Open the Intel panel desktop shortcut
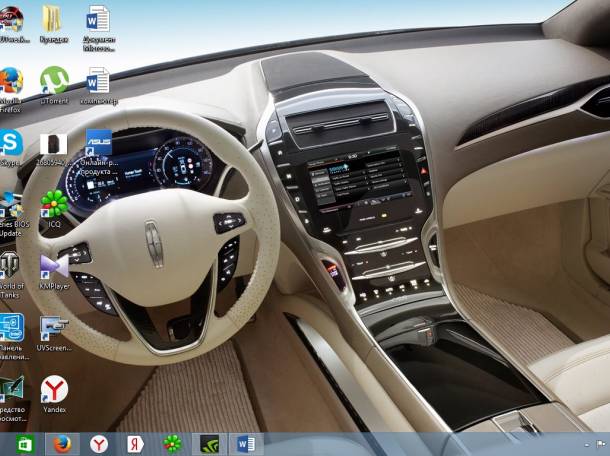This screenshot has height=456, width=610. (11, 329)
